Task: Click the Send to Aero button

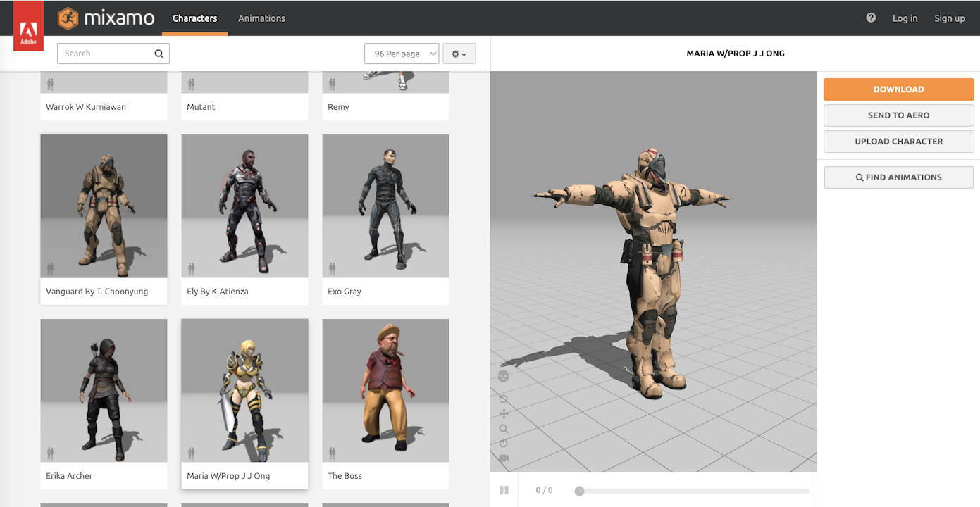Action: [x=899, y=115]
